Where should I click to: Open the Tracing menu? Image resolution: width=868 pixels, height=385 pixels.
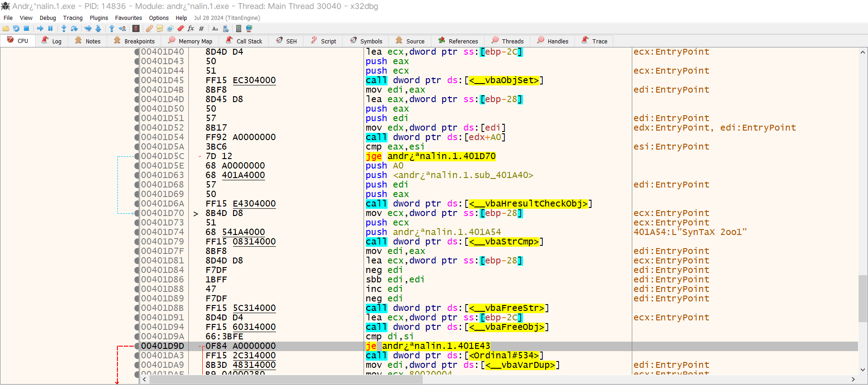[73, 18]
